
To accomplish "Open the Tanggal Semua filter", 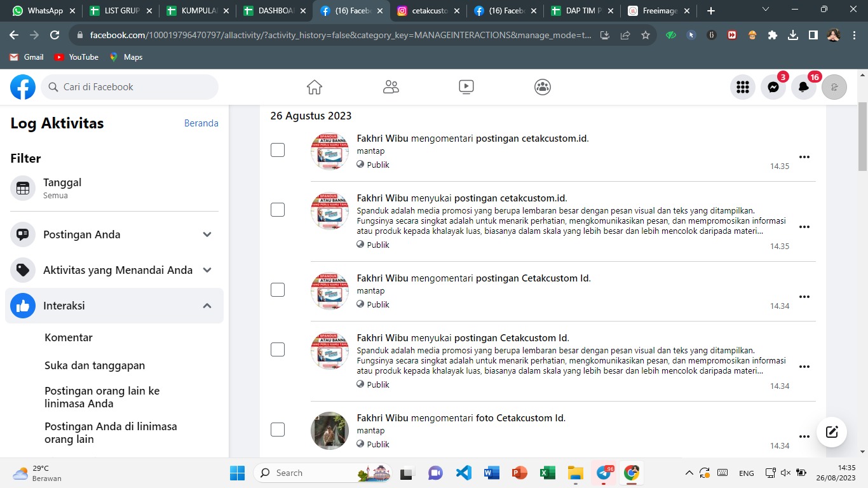I will pyautogui.click(x=114, y=188).
